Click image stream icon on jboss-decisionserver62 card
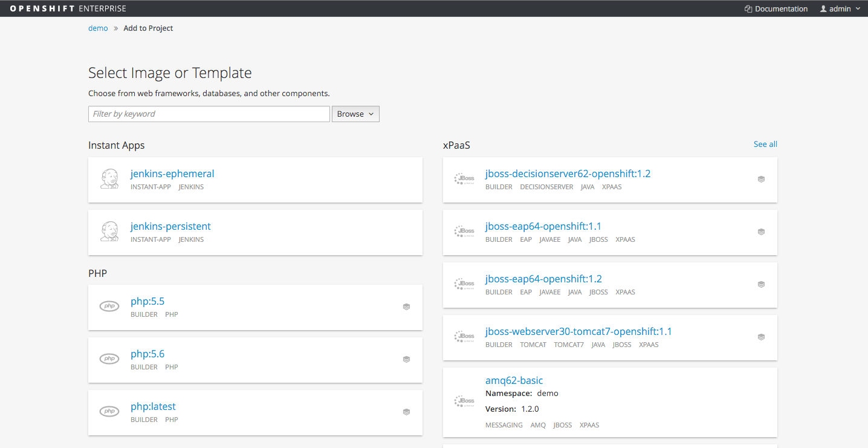Screen dimensions: 868x448 [x=761, y=179]
